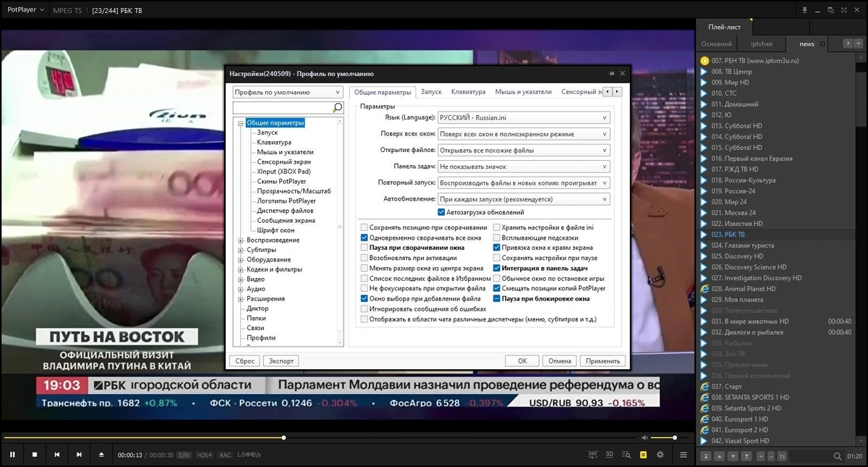868x467 pixels.
Task: Toggle the 3D video mode icon
Action: (x=609, y=454)
